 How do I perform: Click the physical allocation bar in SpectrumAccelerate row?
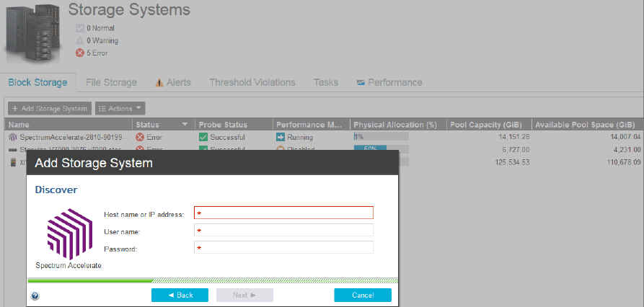pos(381,137)
